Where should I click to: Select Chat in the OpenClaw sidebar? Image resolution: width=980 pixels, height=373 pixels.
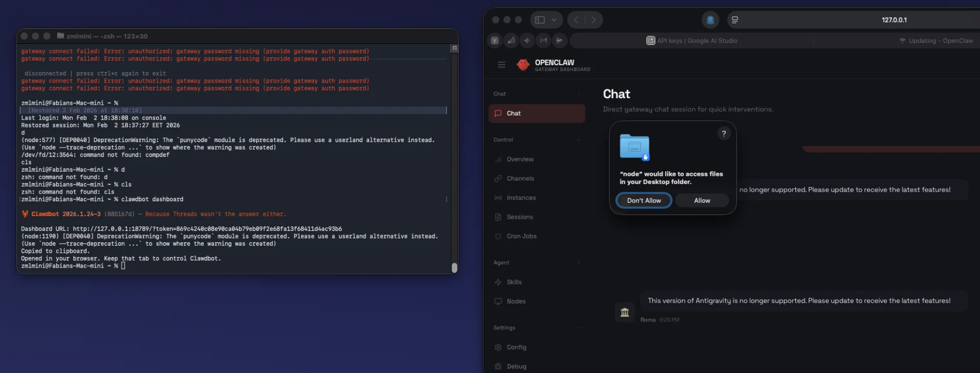point(536,113)
